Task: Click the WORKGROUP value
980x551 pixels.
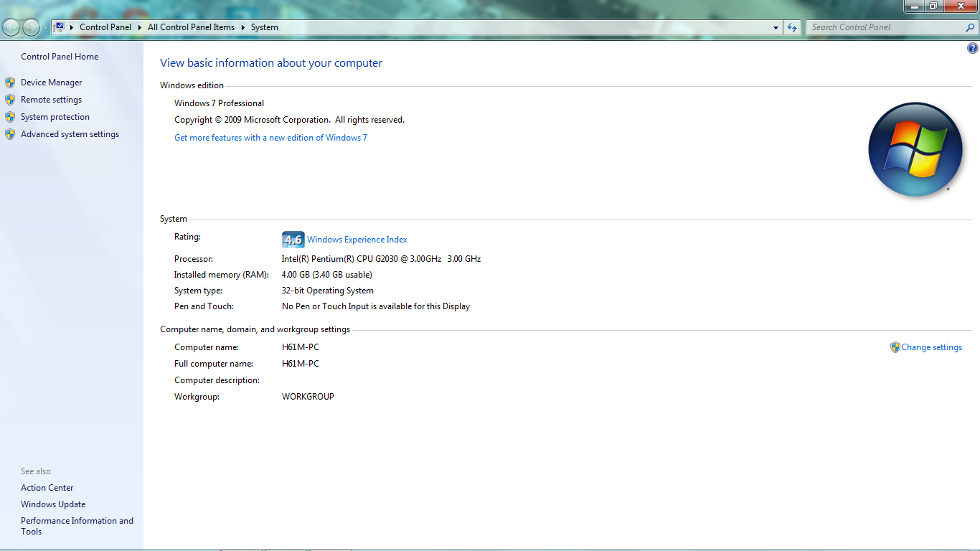Action: [308, 397]
